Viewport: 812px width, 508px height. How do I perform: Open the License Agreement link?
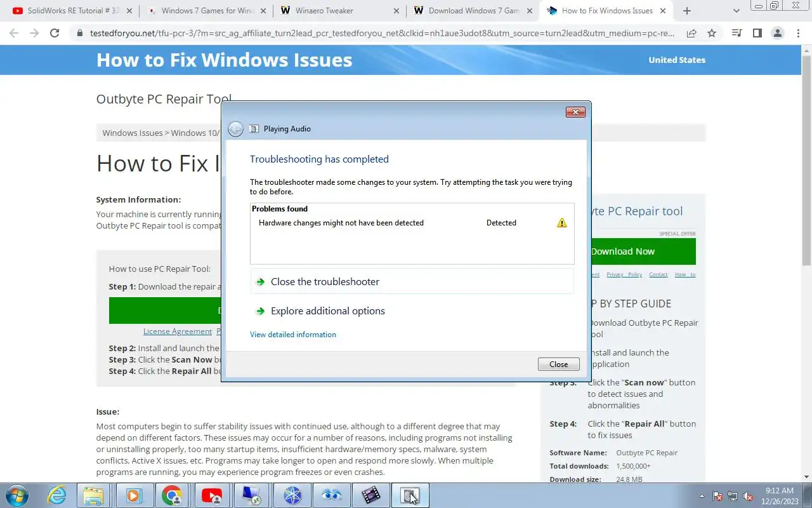pyautogui.click(x=178, y=331)
